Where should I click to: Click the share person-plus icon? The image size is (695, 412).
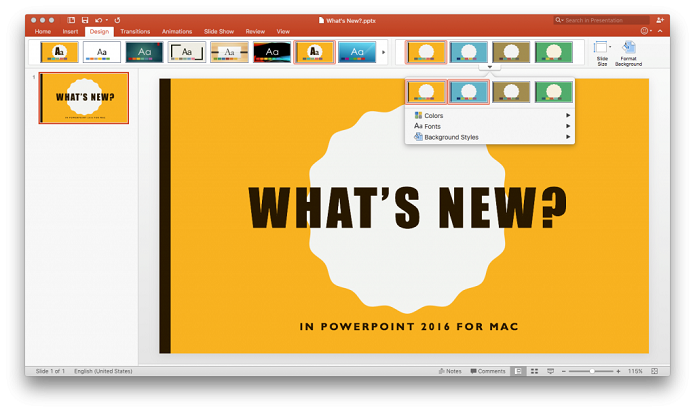(x=660, y=20)
